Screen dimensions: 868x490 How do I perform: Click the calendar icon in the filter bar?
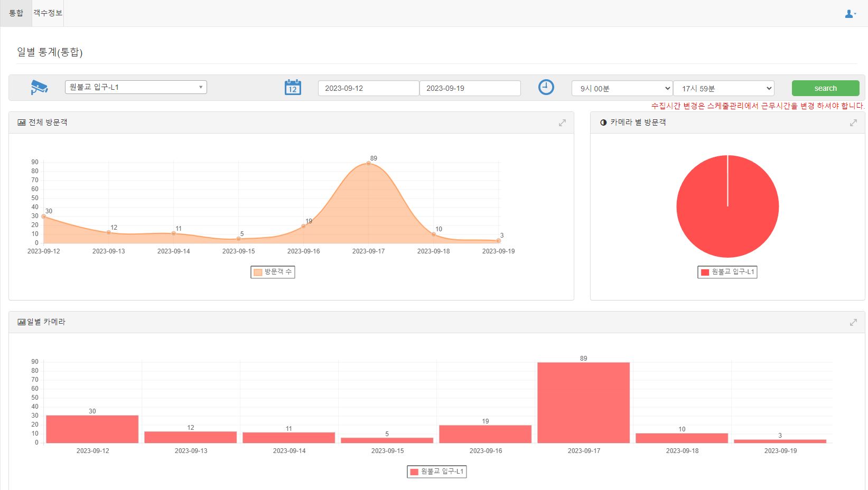click(x=293, y=87)
